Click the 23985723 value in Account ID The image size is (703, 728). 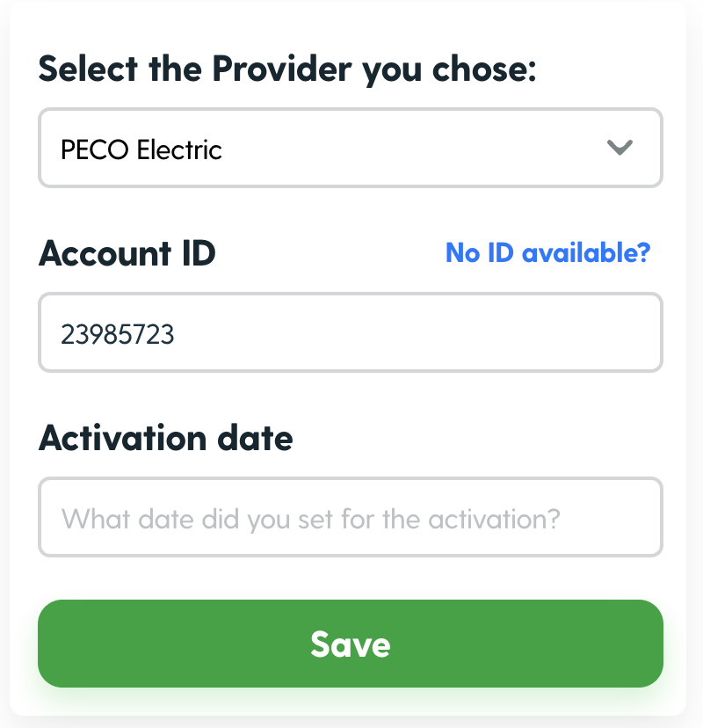117,333
